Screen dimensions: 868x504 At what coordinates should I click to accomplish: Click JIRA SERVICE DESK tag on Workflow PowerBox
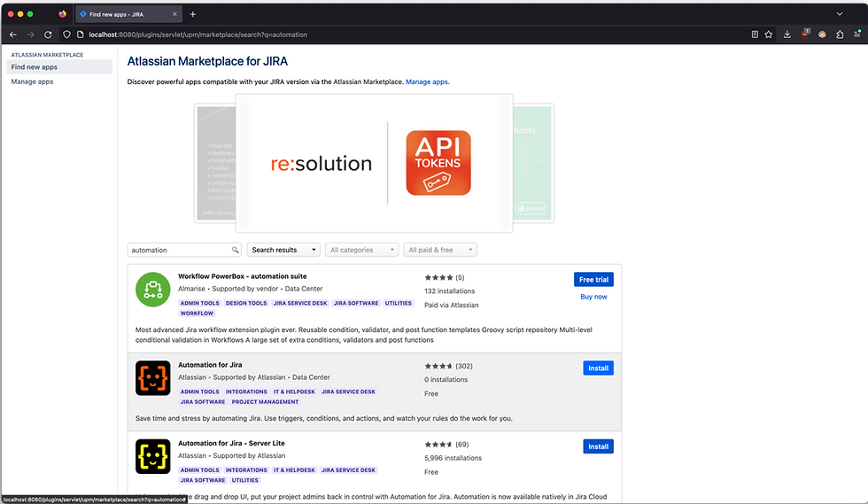click(x=300, y=303)
